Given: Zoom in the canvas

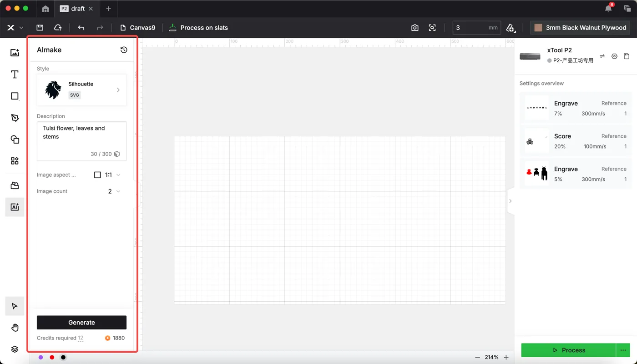Looking at the screenshot, I should point(506,357).
